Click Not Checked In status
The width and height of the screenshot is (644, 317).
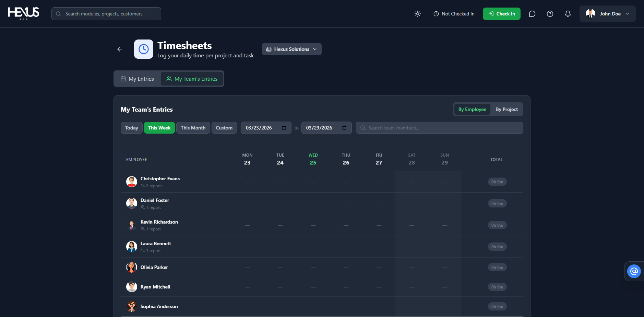click(454, 14)
